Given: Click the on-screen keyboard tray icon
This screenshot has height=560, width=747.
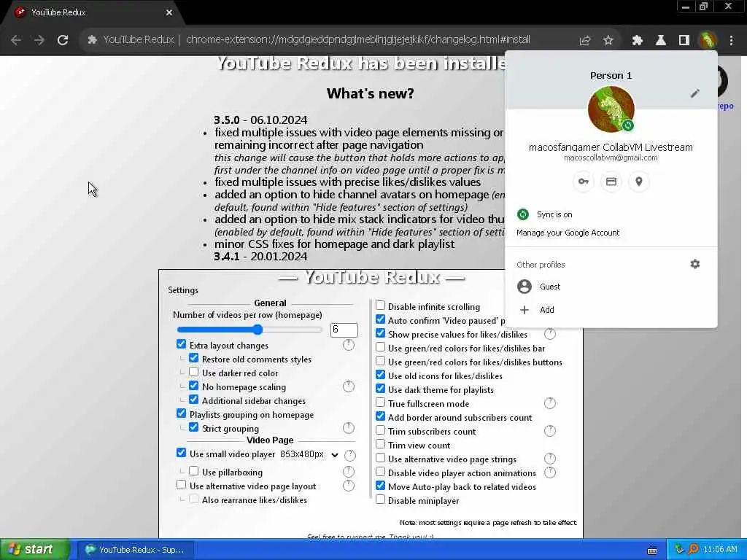Looking at the screenshot, I should [x=652, y=551].
